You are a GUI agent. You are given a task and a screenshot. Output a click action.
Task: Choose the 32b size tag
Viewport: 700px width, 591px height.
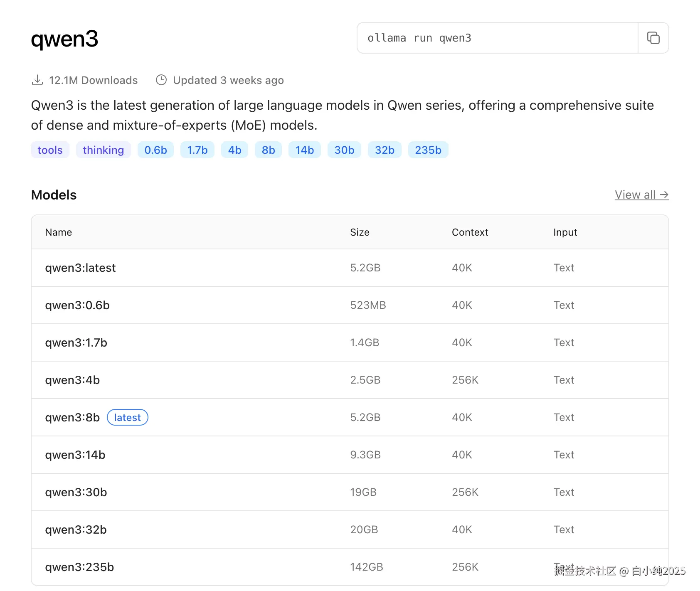click(x=385, y=150)
